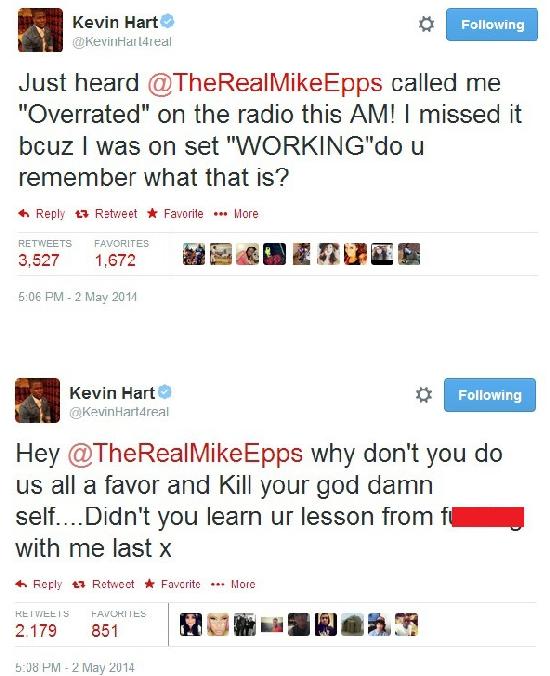Open gear settings menu on second tweet
The height and width of the screenshot is (676, 550).
pyautogui.click(x=423, y=394)
